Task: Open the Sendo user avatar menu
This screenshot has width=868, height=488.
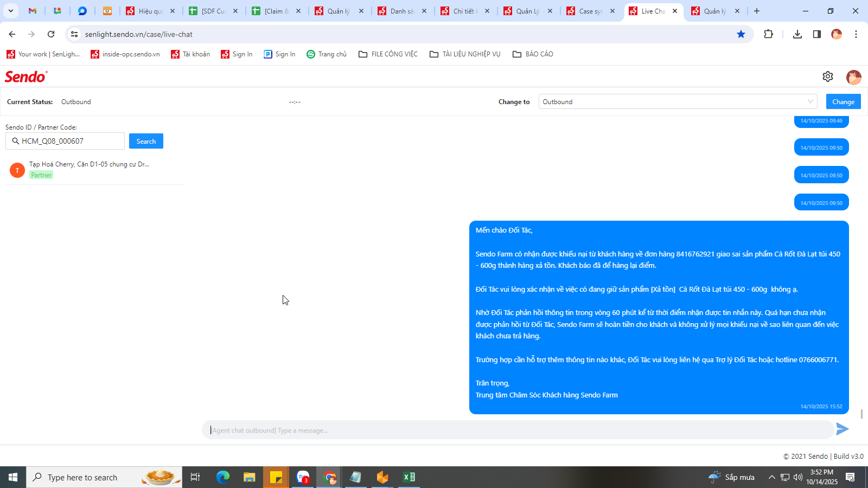Action: 853,77
